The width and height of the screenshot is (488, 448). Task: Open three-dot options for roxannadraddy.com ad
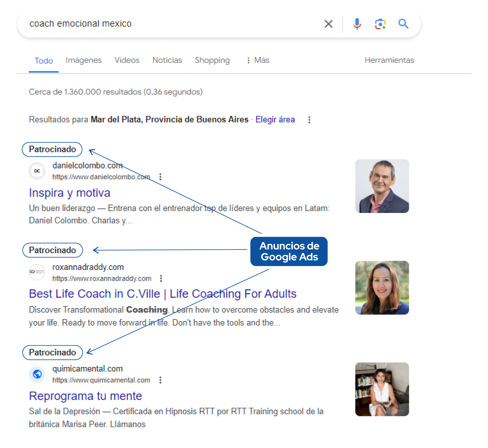pyautogui.click(x=161, y=278)
